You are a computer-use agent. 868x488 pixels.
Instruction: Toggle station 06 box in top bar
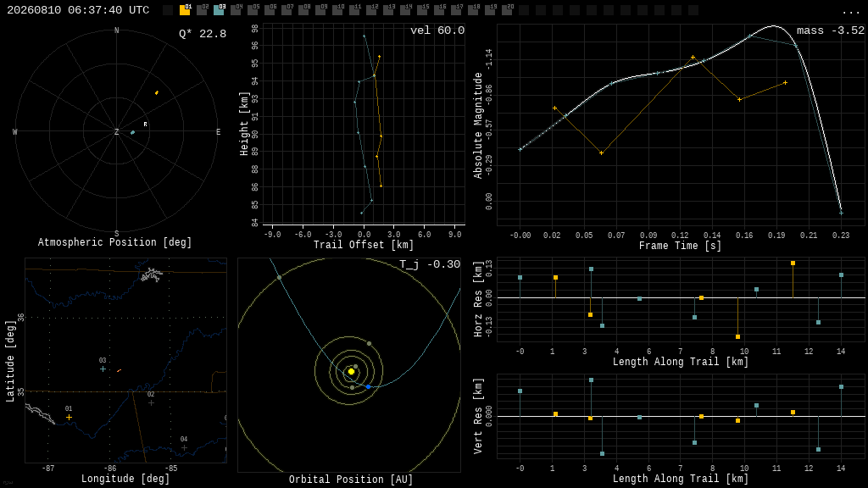(x=270, y=10)
